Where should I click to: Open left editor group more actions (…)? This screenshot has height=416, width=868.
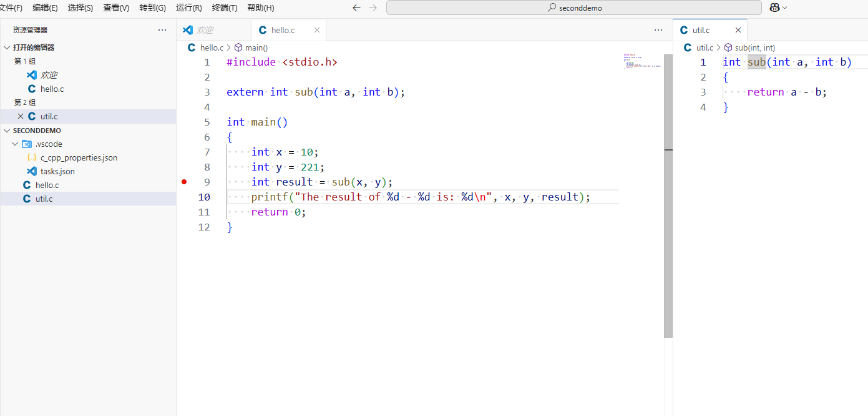[x=658, y=30]
